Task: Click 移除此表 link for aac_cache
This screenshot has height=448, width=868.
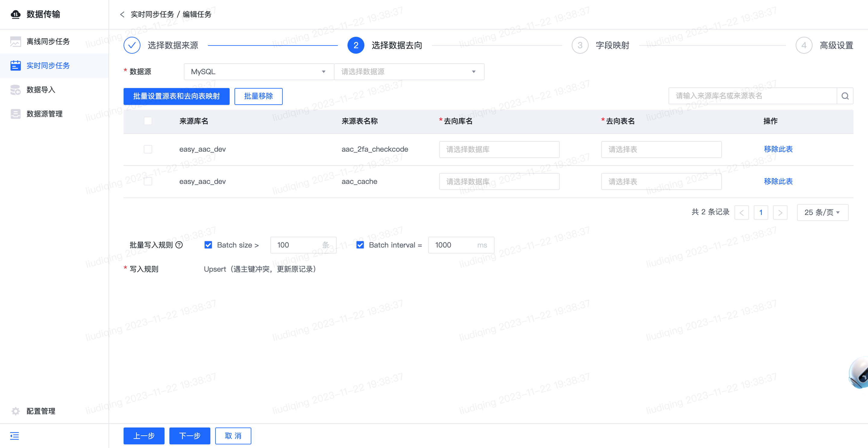Action: pyautogui.click(x=778, y=182)
